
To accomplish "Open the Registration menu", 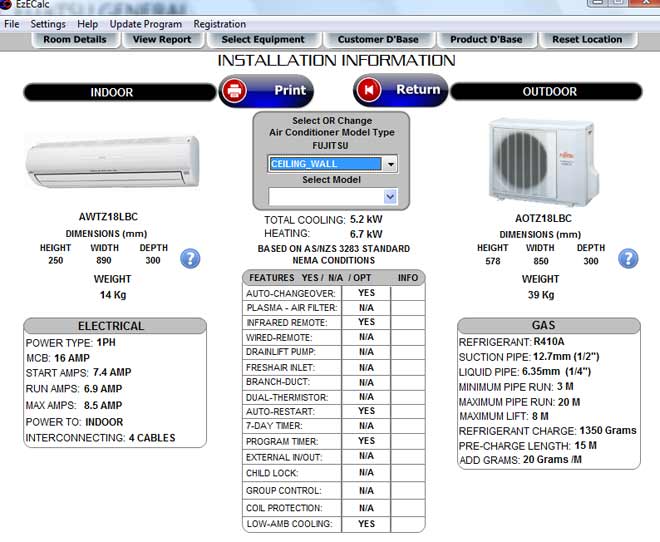I will pos(219,24).
